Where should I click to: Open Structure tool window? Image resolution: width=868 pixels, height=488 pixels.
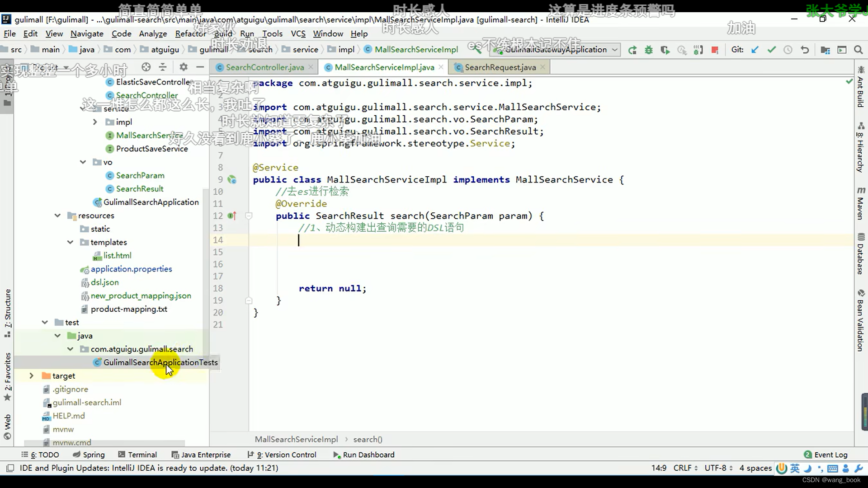tap(7, 313)
